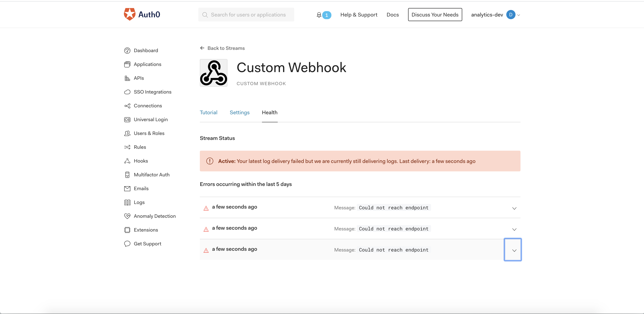Screen dimensions: 644x314
Task: Click the Emails envelope icon
Action: 127,189
